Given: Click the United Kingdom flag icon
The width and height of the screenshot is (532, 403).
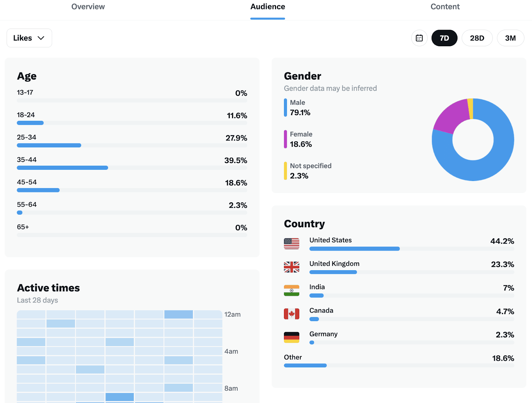Looking at the screenshot, I should (292, 267).
